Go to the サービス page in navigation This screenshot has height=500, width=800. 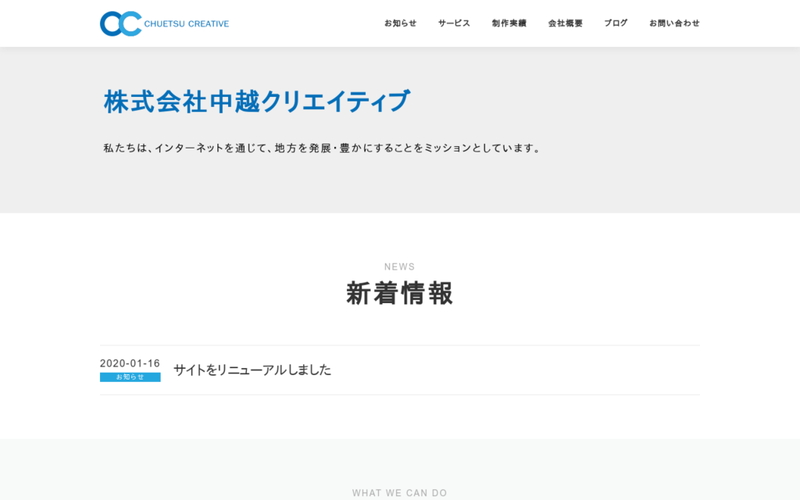[x=454, y=23]
